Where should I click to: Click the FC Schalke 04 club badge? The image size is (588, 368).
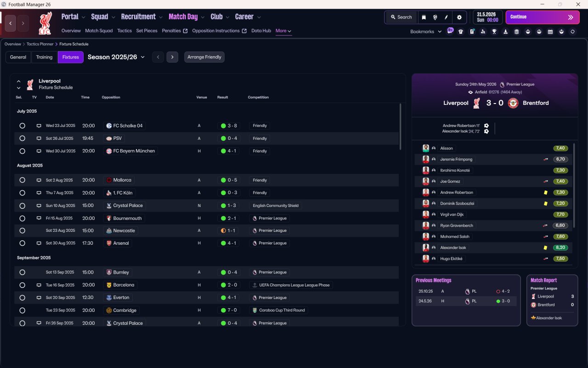tap(109, 126)
